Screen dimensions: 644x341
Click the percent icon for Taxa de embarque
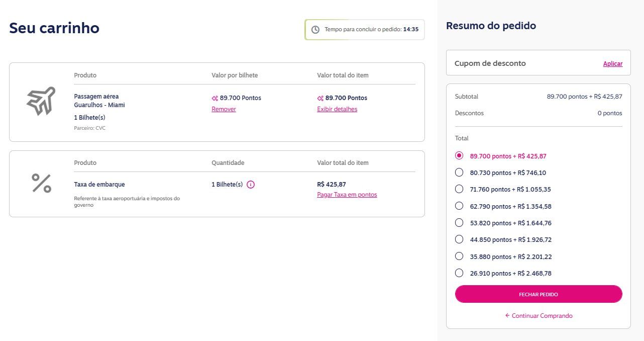(x=41, y=184)
